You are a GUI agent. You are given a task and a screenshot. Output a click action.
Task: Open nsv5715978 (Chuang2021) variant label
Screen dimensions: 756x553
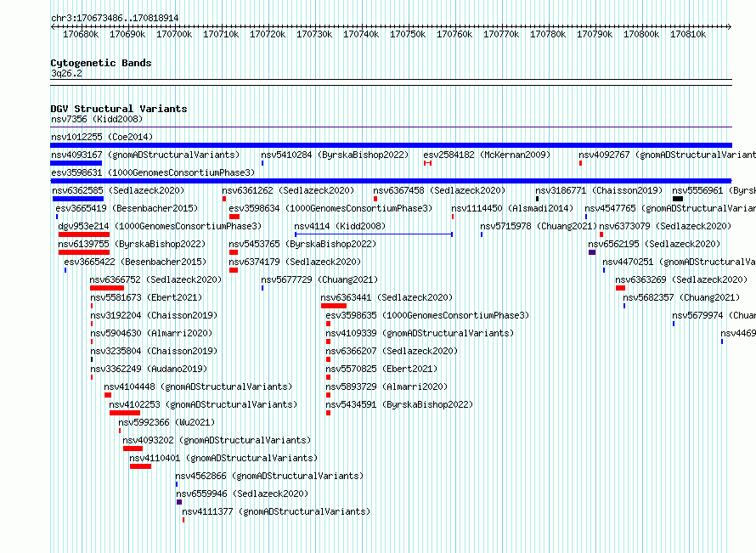click(539, 226)
